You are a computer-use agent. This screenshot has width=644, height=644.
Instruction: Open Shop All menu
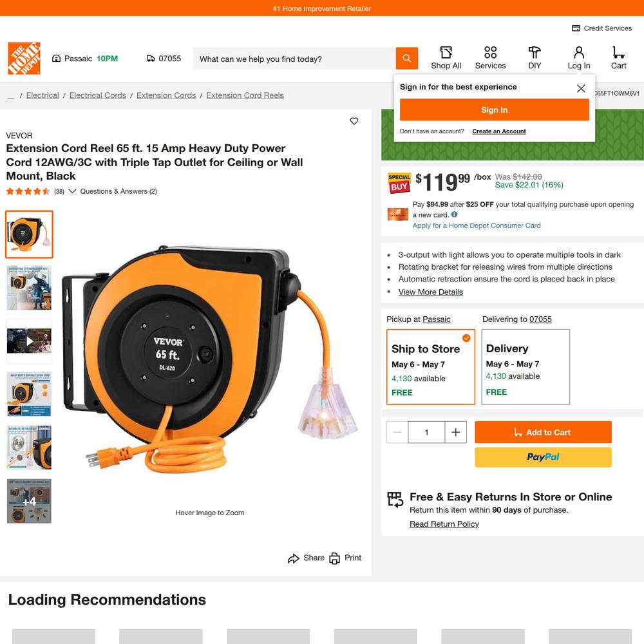(446, 58)
